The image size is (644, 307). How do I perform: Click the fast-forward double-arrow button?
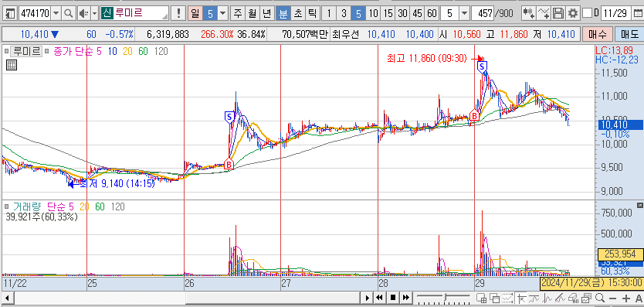[406, 298]
